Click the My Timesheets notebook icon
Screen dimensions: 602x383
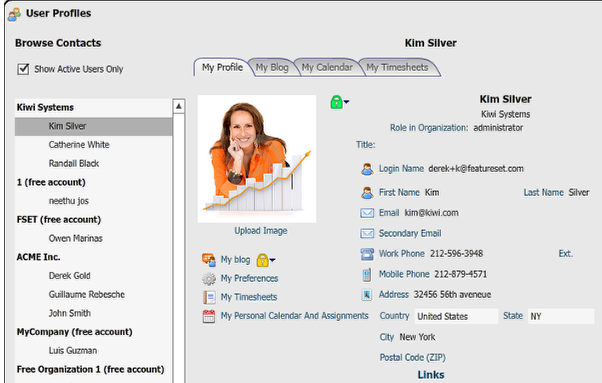click(x=209, y=297)
